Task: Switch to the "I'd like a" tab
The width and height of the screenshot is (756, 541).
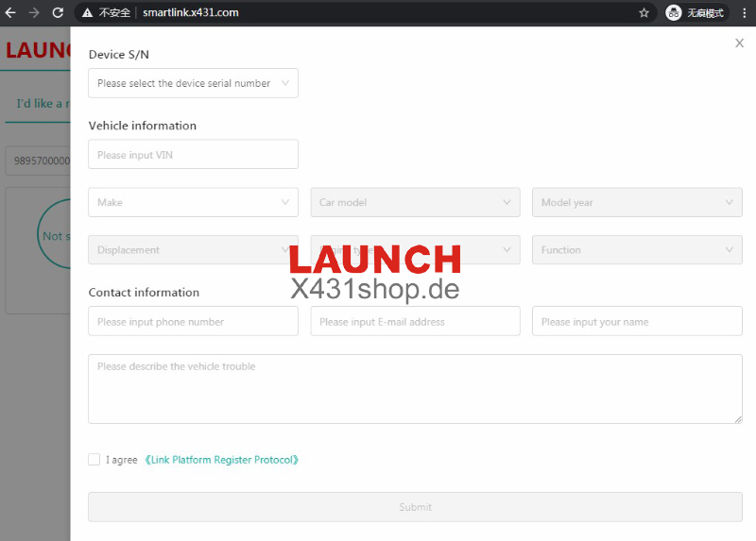Action: (x=40, y=104)
